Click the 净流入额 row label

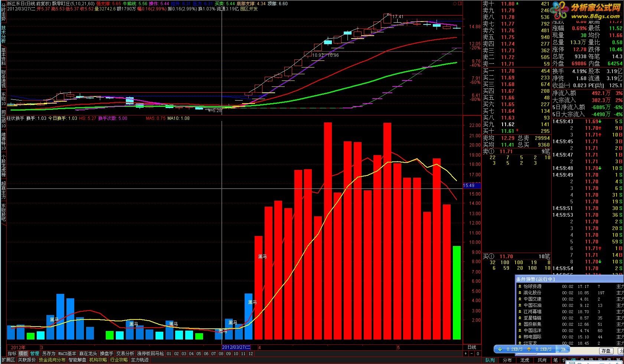(x=564, y=93)
